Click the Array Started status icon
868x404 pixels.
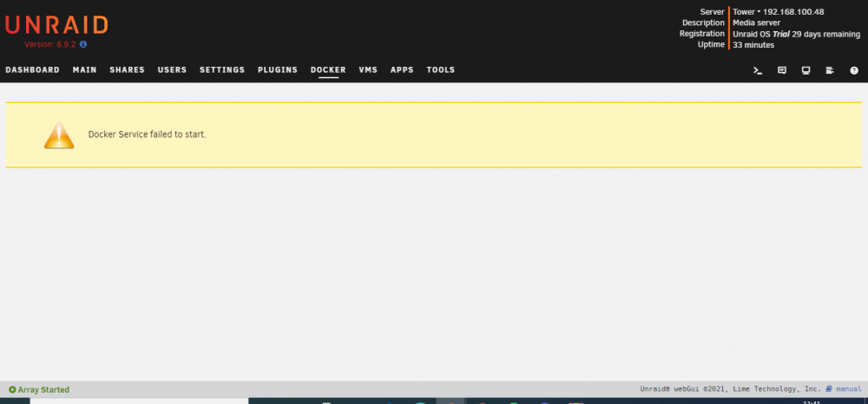pos(12,389)
